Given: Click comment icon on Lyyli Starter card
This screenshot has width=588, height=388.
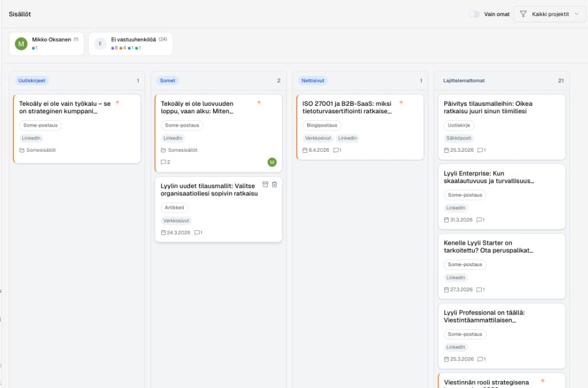Looking at the screenshot, I should [x=479, y=290].
